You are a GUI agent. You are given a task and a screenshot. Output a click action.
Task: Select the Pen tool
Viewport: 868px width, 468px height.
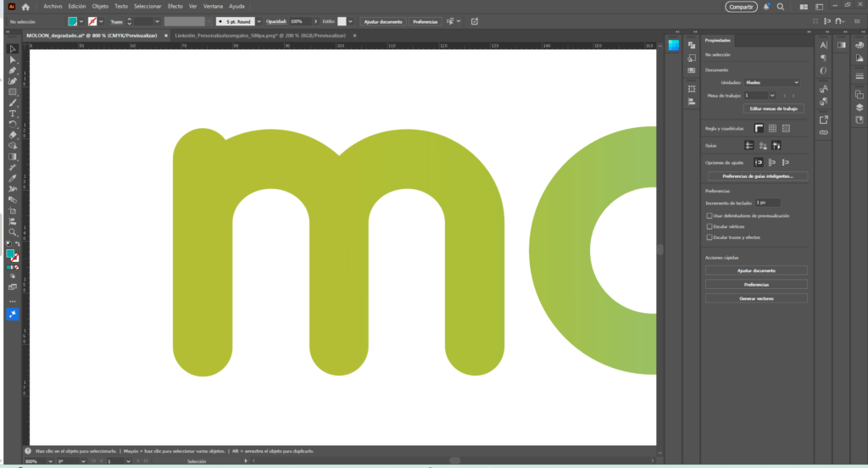pyautogui.click(x=12, y=70)
